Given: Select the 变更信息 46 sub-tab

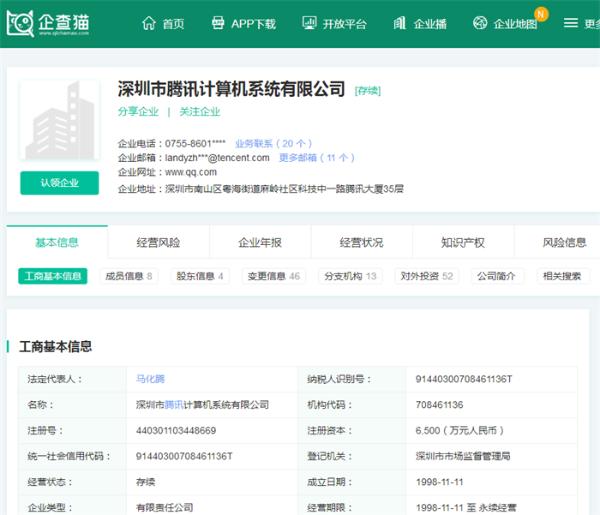Looking at the screenshot, I should 274,276.
